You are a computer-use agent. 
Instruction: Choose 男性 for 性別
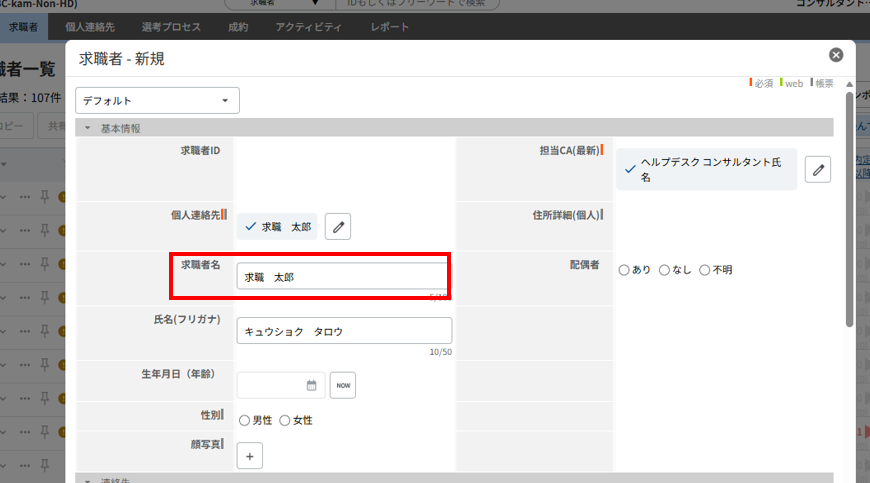tap(245, 421)
